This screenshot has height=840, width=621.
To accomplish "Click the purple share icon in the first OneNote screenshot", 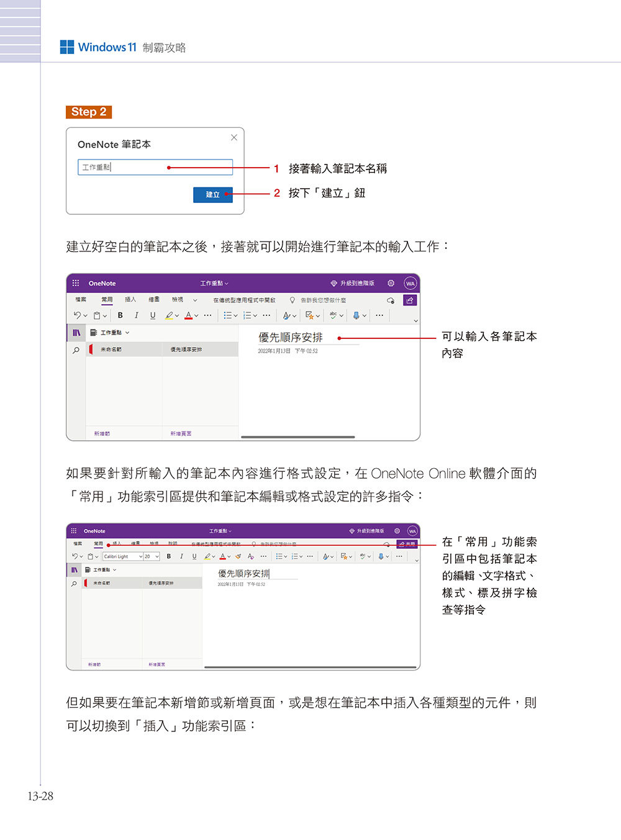I will click(410, 300).
